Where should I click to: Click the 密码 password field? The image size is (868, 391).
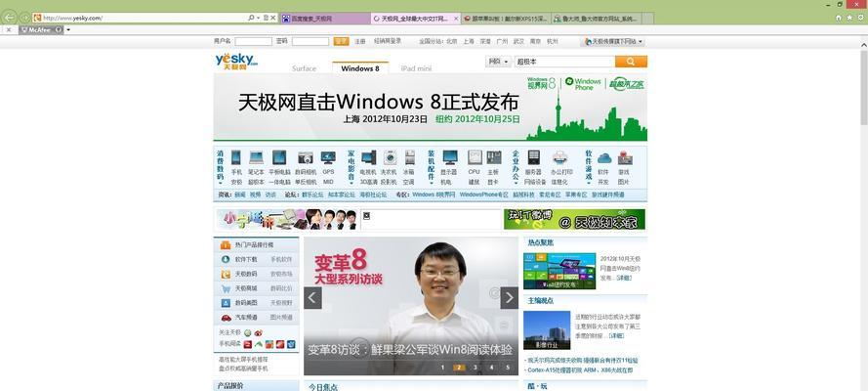[x=310, y=41]
